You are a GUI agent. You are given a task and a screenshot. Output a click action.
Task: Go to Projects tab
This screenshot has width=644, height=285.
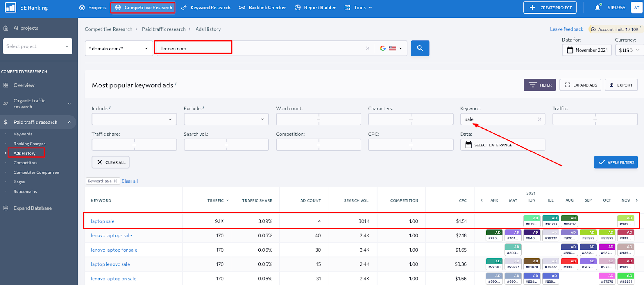click(93, 8)
